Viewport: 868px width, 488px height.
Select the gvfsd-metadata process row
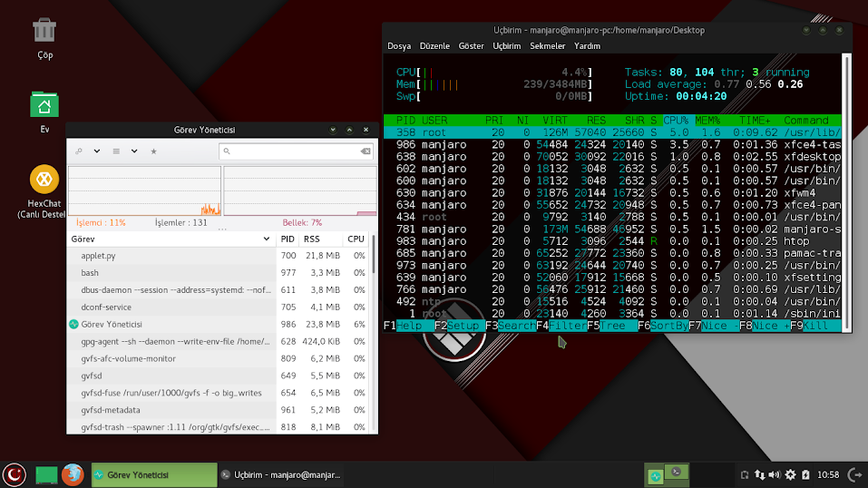219,410
